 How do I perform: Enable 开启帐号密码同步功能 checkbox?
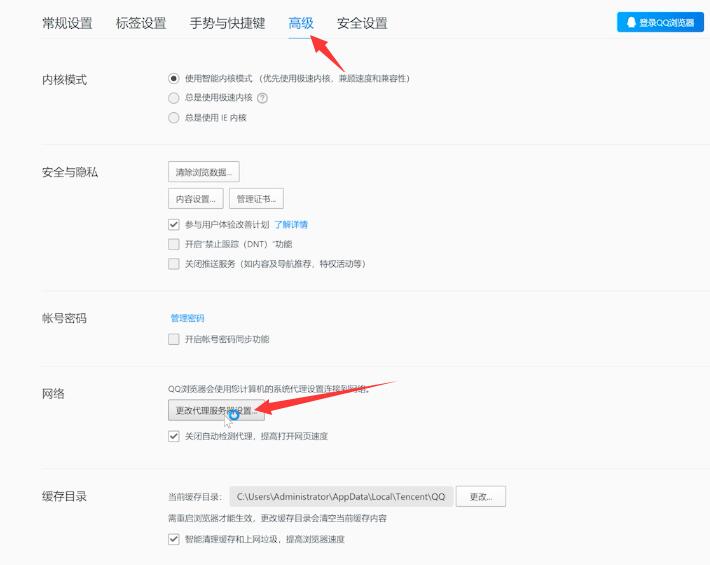[x=173, y=339]
